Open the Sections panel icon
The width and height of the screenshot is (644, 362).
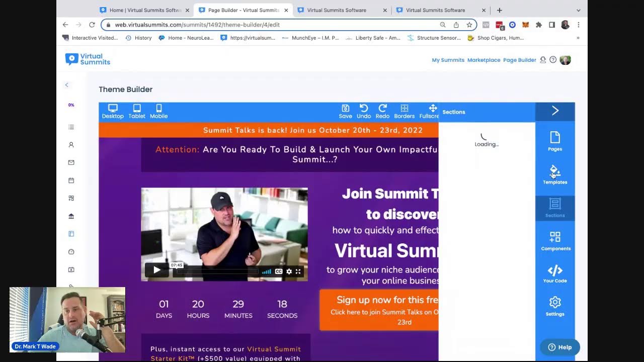555,208
